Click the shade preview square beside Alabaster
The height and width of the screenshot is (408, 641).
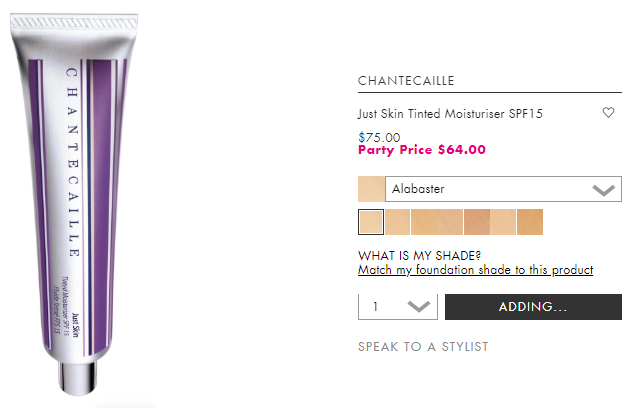(x=370, y=189)
